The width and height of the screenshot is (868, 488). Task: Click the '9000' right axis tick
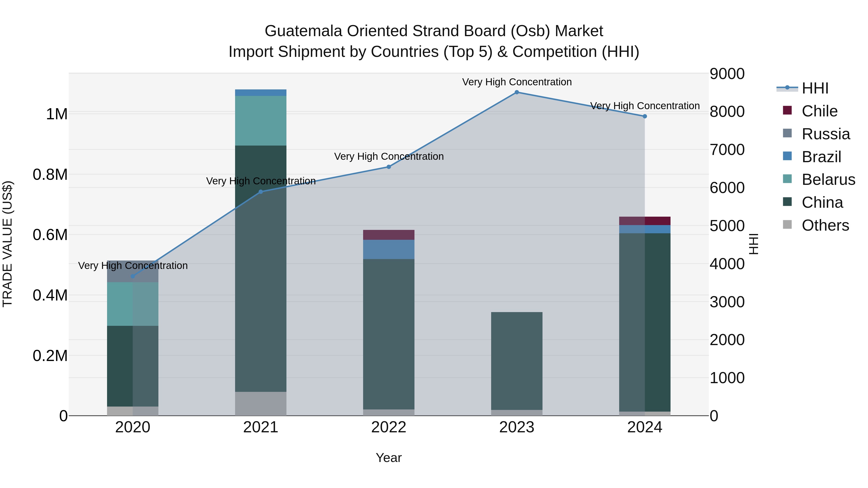click(x=727, y=74)
